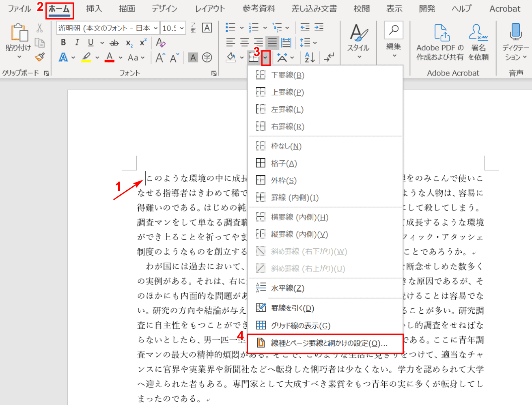Expand numbered list options arrow
This screenshot has height=405, width=532.
(x=265, y=28)
